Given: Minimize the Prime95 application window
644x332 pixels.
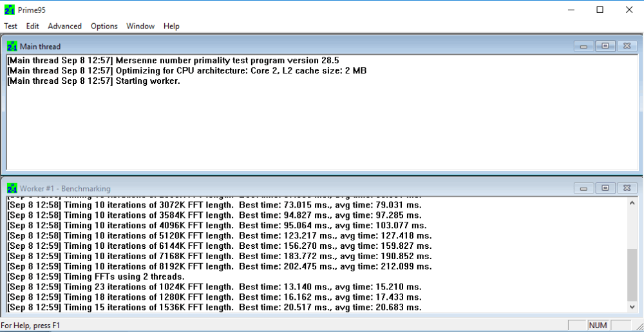Looking at the screenshot, I should [571, 10].
